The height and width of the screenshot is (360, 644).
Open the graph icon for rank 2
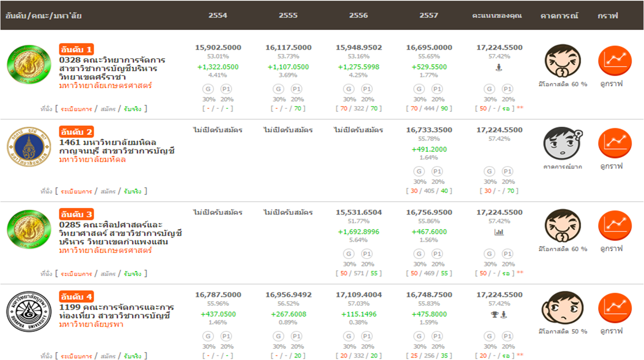pyautogui.click(x=615, y=143)
